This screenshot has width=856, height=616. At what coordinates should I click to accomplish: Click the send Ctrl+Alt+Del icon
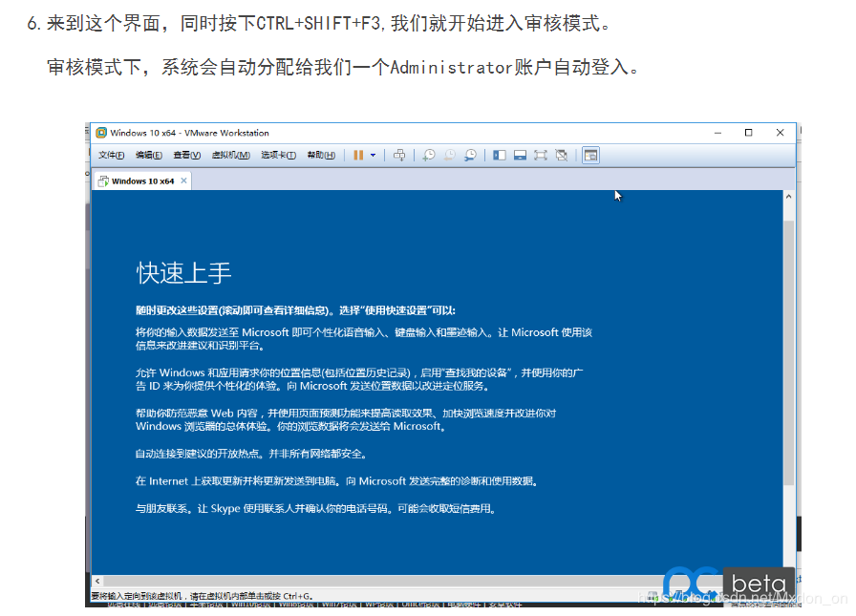point(399,155)
